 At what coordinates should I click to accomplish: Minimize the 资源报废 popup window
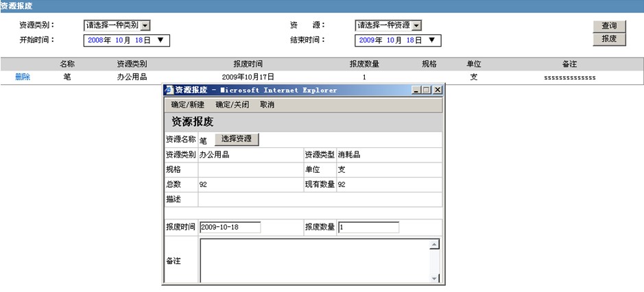416,90
